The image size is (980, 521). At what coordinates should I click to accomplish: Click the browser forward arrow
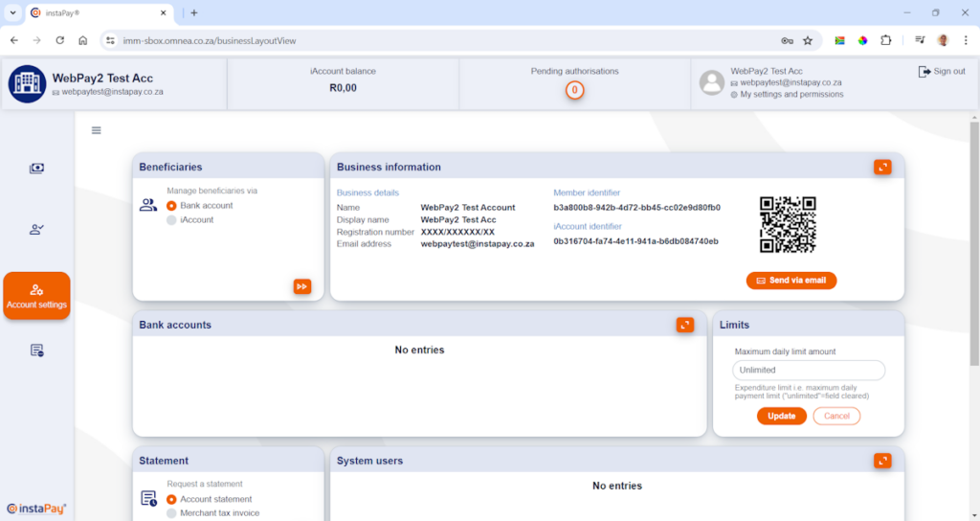(x=37, y=40)
